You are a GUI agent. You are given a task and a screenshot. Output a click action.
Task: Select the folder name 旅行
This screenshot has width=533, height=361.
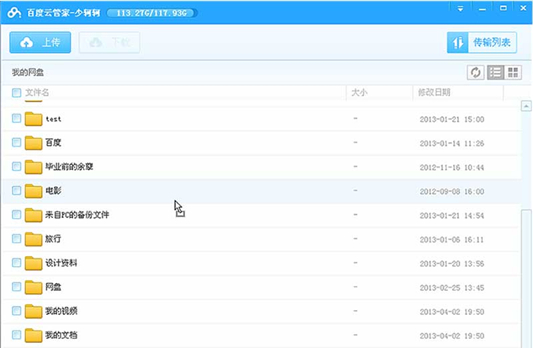click(x=53, y=239)
